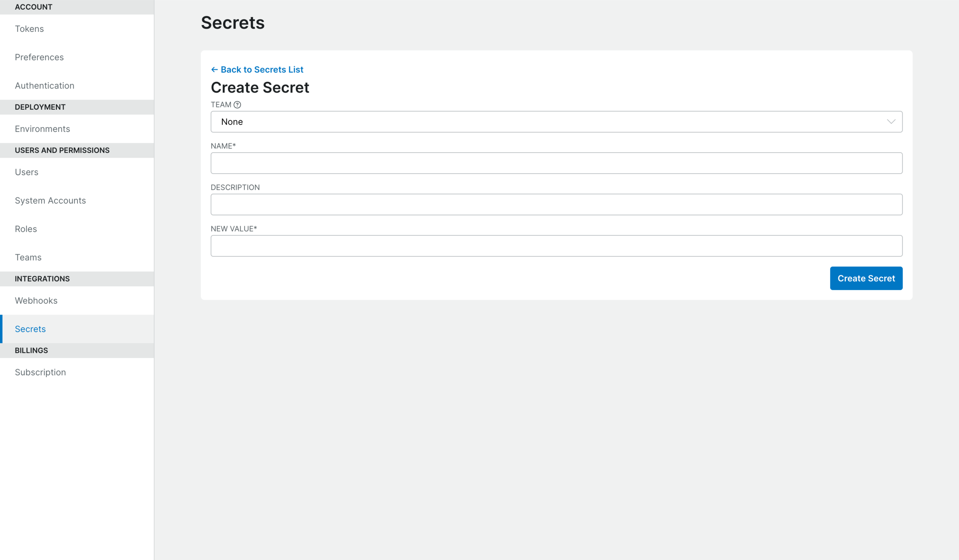Click the Create Secret button
The width and height of the screenshot is (959, 560).
pos(866,278)
